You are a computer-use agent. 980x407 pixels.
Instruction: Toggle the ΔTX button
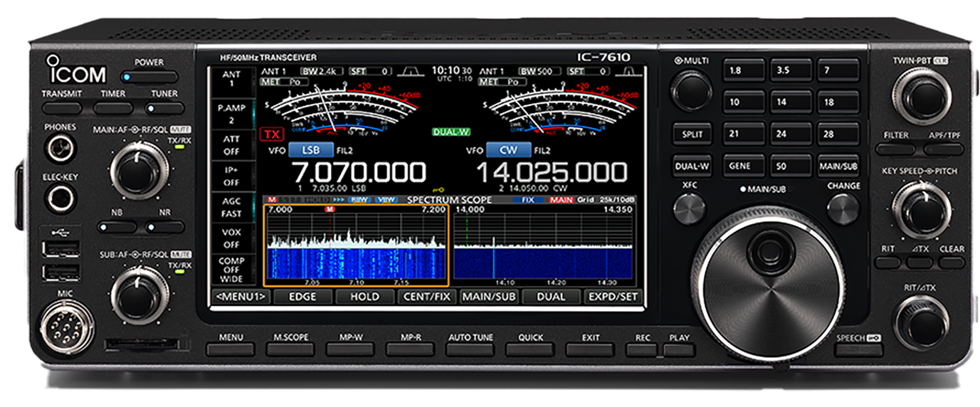(x=920, y=262)
